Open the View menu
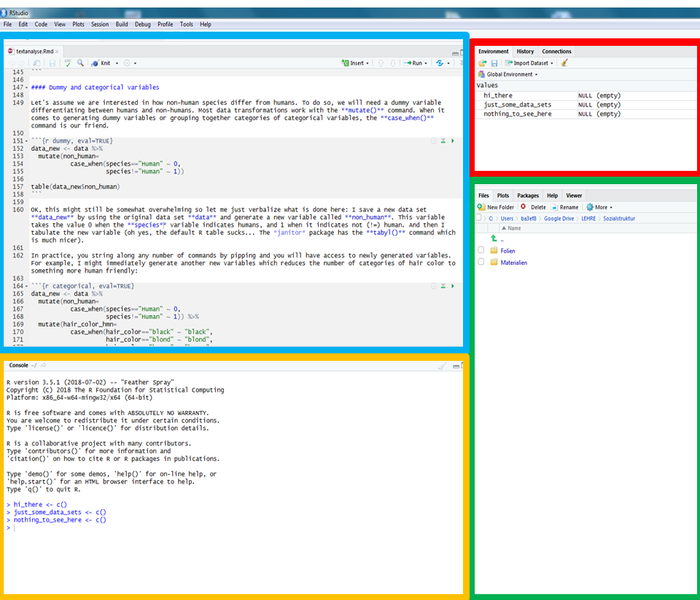The width and height of the screenshot is (700, 600). click(60, 25)
